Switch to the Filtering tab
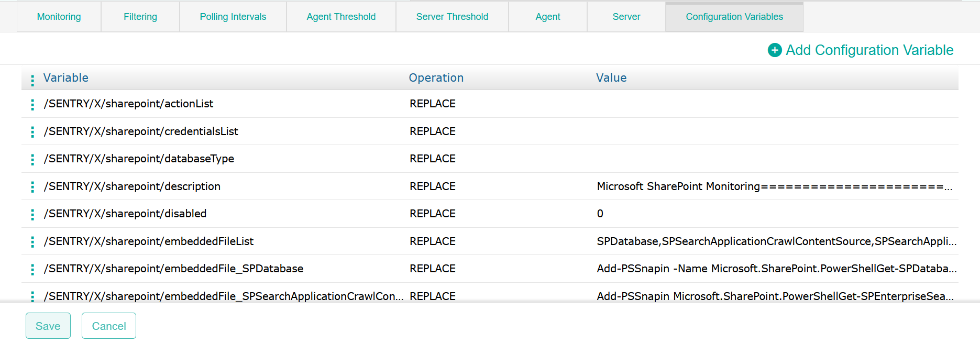The image size is (980, 344). pos(140,17)
